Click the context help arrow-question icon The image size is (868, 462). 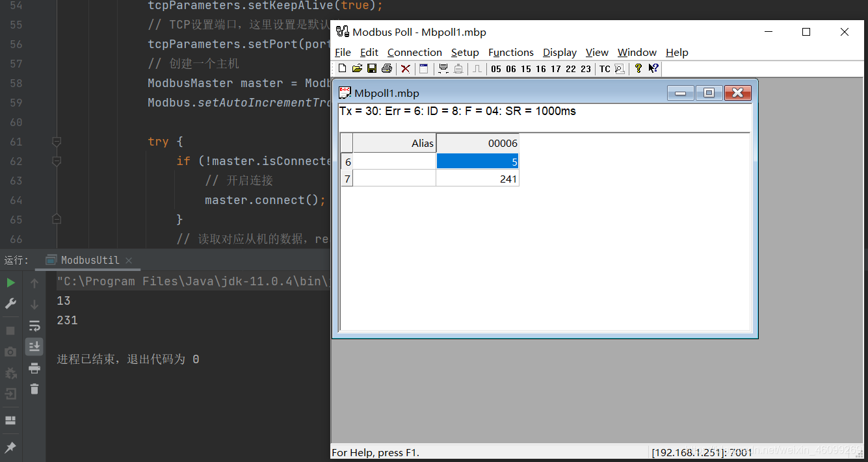point(653,69)
